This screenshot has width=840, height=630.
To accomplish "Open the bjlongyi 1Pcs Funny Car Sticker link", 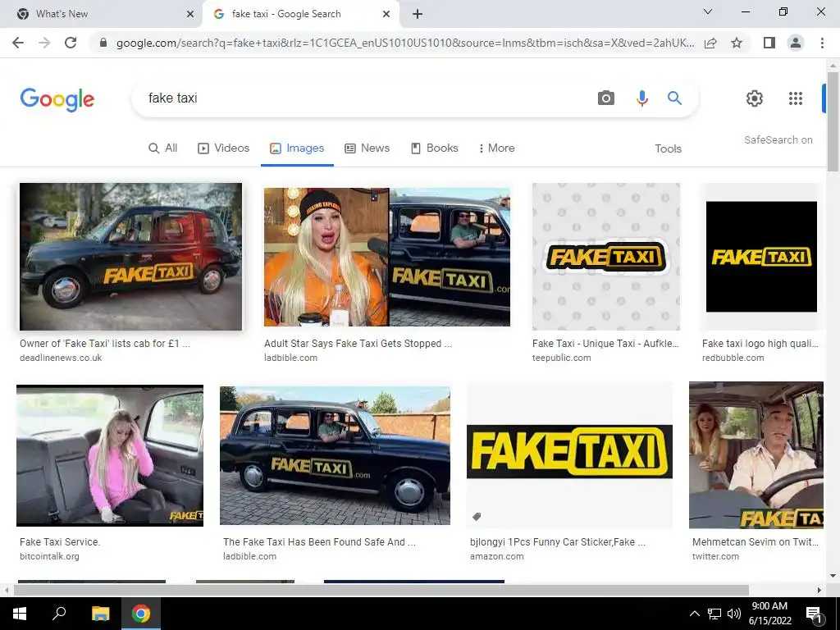I will [558, 541].
